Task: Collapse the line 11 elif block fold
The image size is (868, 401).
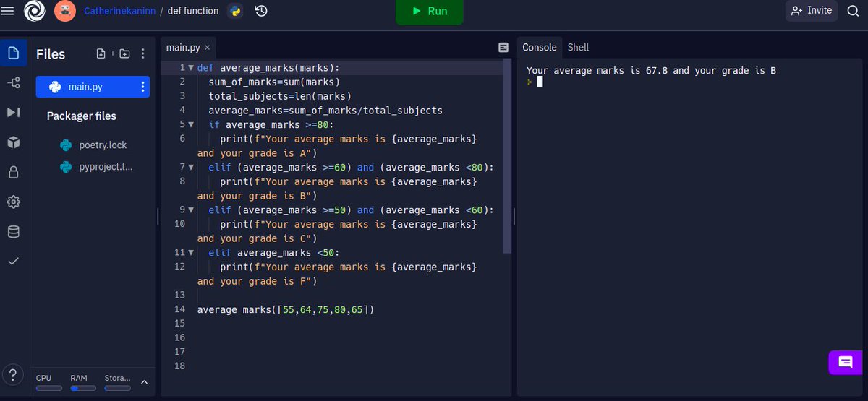Action: coord(190,252)
